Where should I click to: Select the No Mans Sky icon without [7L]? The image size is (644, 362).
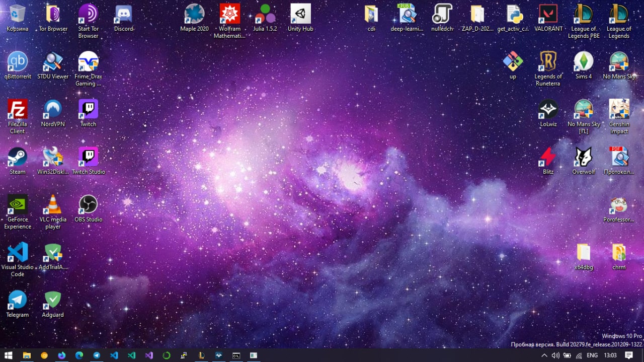(619, 66)
